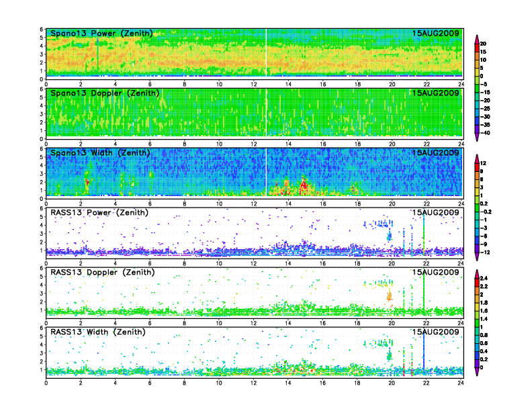
Task: Click the -12 label on the middle colorbar
Action: click(485, 253)
